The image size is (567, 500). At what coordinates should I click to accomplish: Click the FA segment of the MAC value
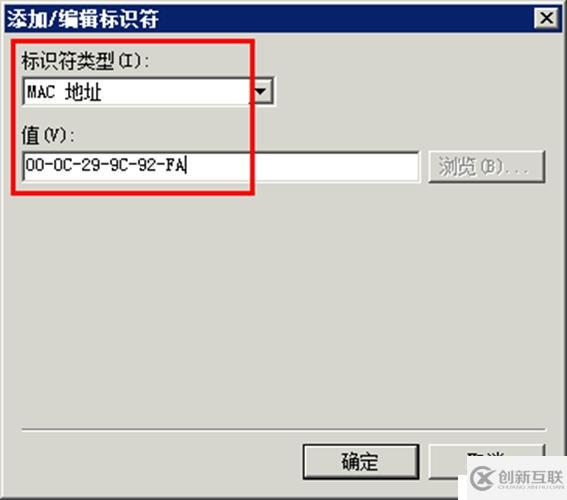[175, 165]
